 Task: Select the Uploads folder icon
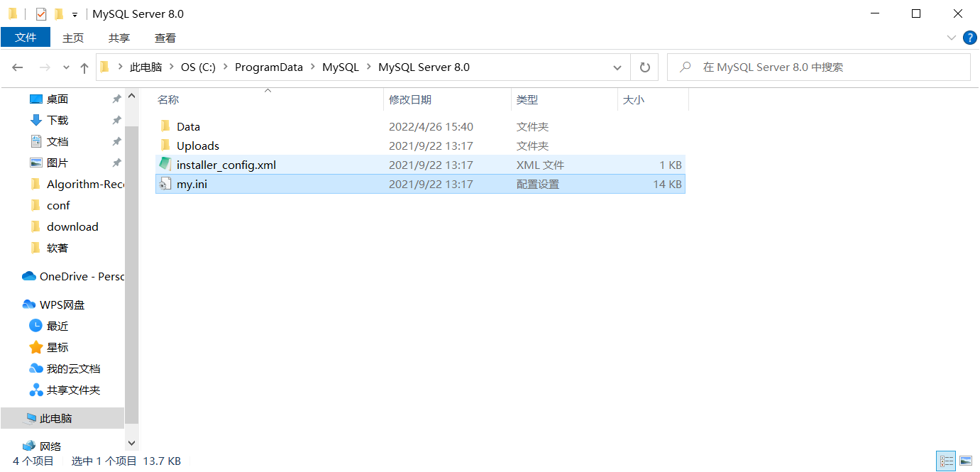[x=165, y=146]
